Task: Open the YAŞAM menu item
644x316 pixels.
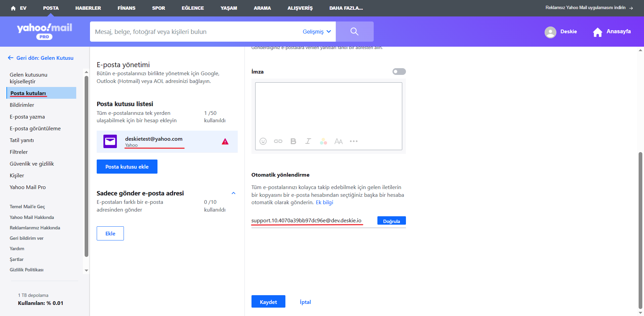Action: click(229, 8)
